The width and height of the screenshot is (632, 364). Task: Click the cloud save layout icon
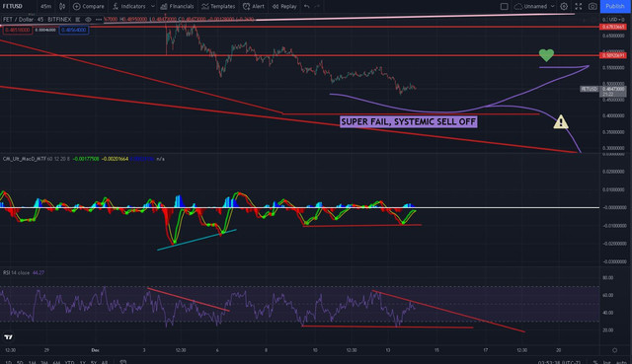coord(518,6)
